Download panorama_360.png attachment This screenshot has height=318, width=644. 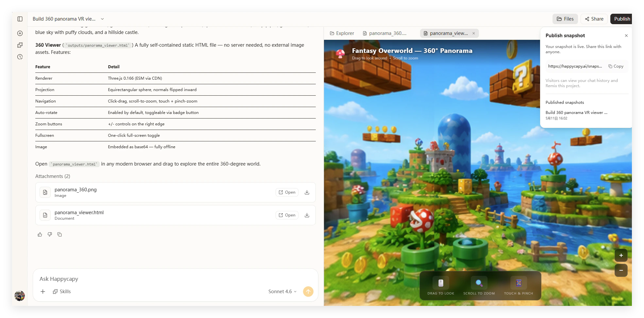(x=307, y=192)
